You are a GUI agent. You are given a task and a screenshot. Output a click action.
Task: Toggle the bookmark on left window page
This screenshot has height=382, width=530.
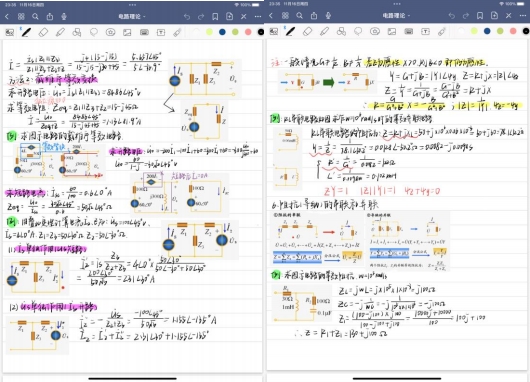[215, 16]
